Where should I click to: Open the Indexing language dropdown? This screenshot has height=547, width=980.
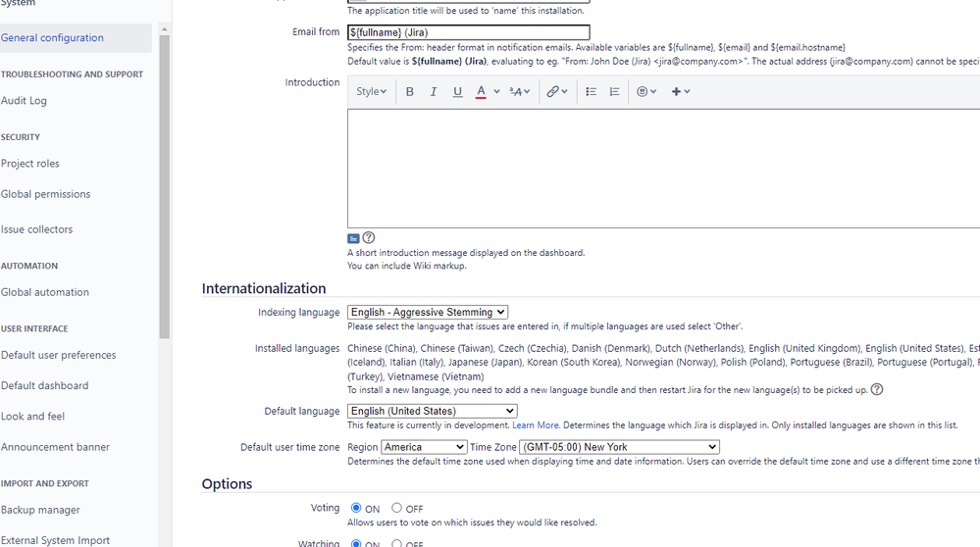[x=428, y=312]
